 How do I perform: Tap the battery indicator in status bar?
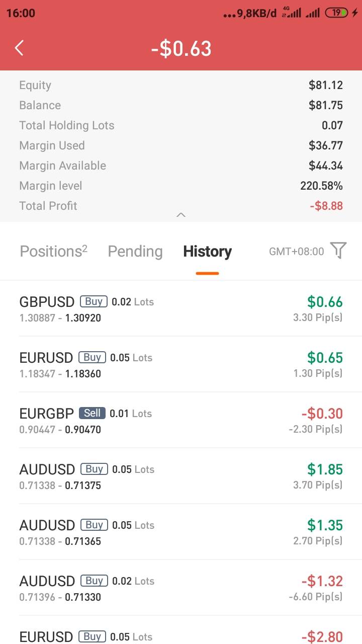tap(336, 13)
